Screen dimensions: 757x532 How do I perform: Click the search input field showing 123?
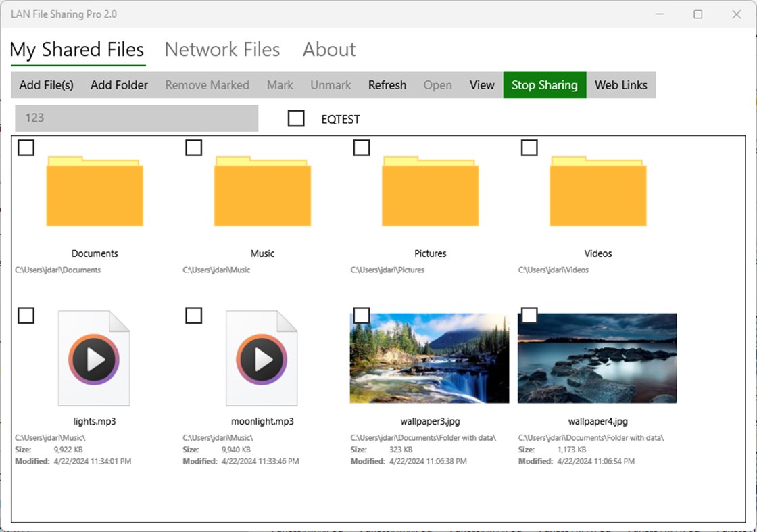[x=135, y=118]
